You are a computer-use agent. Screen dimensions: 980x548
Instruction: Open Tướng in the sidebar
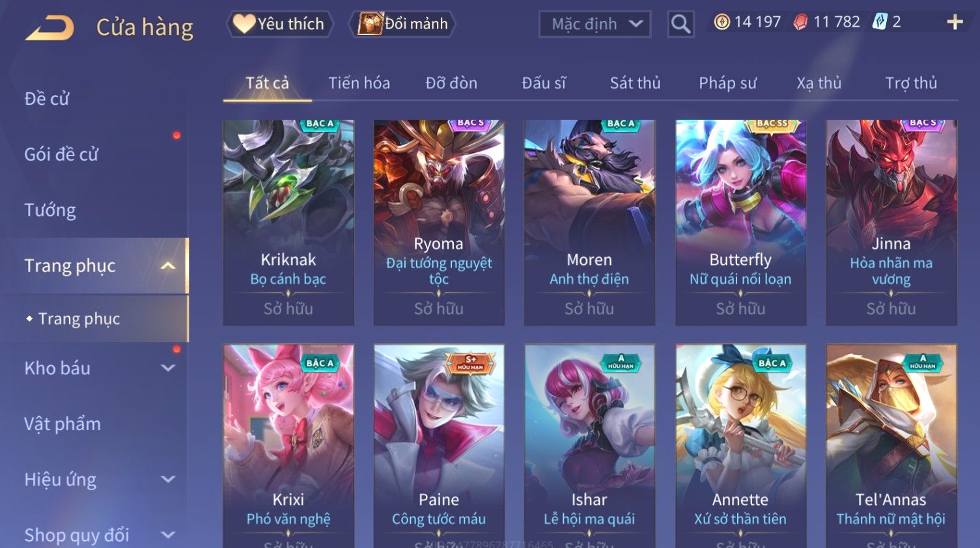click(50, 210)
